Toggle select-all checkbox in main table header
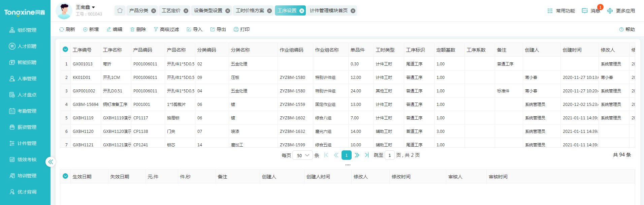The width and height of the screenshot is (644, 205). point(65,50)
